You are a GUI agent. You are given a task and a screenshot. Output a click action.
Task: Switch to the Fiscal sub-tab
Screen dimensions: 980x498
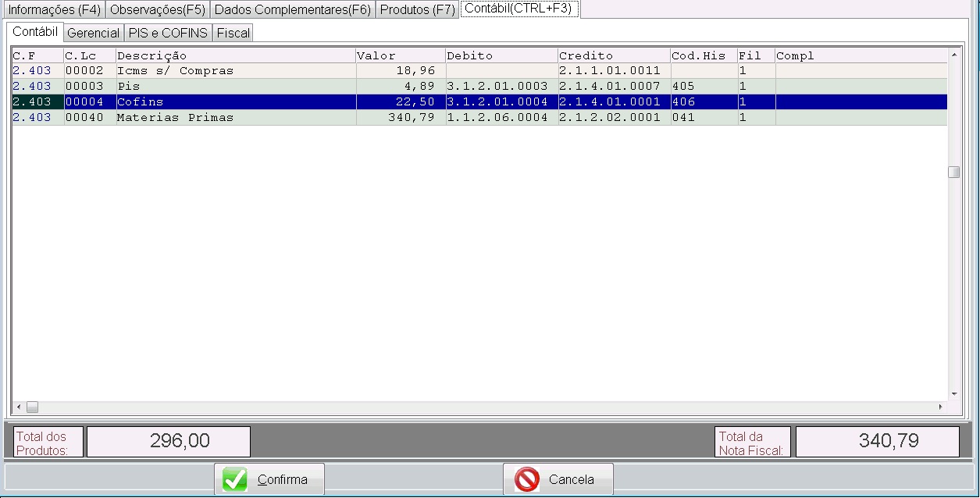pos(233,33)
